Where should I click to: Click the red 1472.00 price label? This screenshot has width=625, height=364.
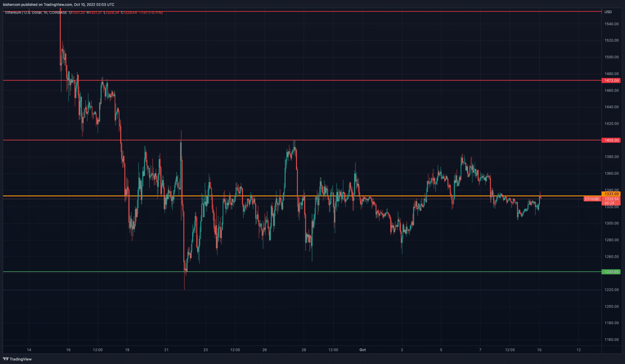point(611,81)
